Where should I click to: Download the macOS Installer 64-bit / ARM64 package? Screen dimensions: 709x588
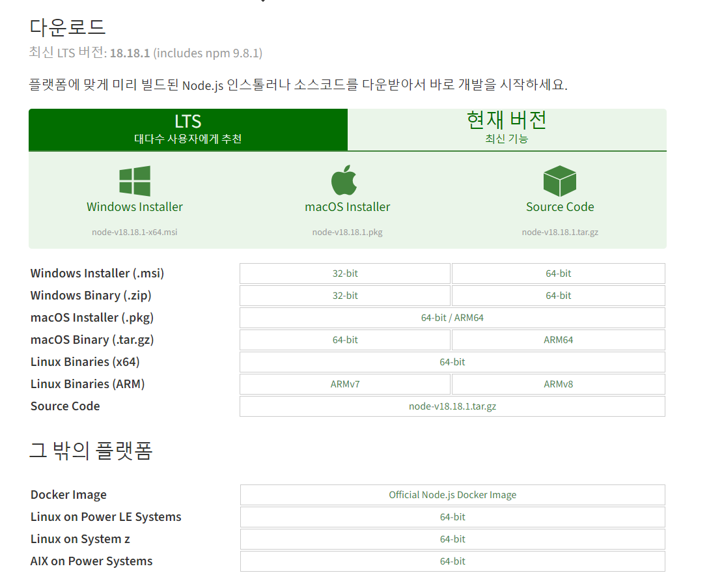coord(452,317)
